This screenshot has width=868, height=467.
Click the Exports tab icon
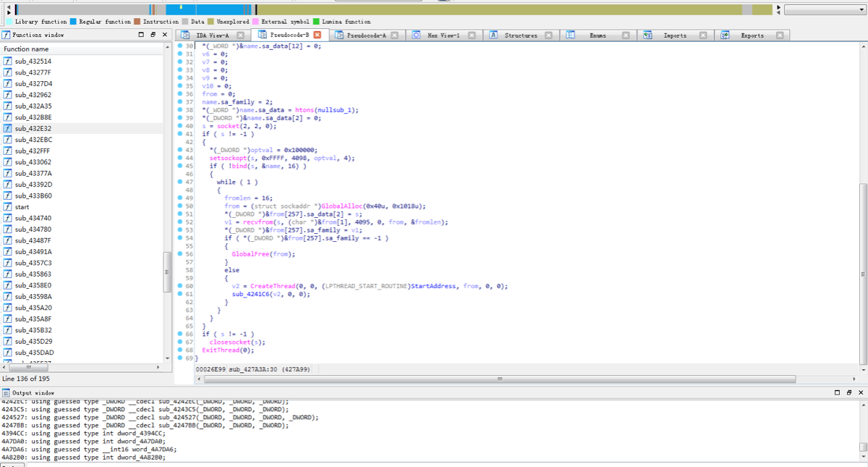pyautogui.click(x=726, y=35)
